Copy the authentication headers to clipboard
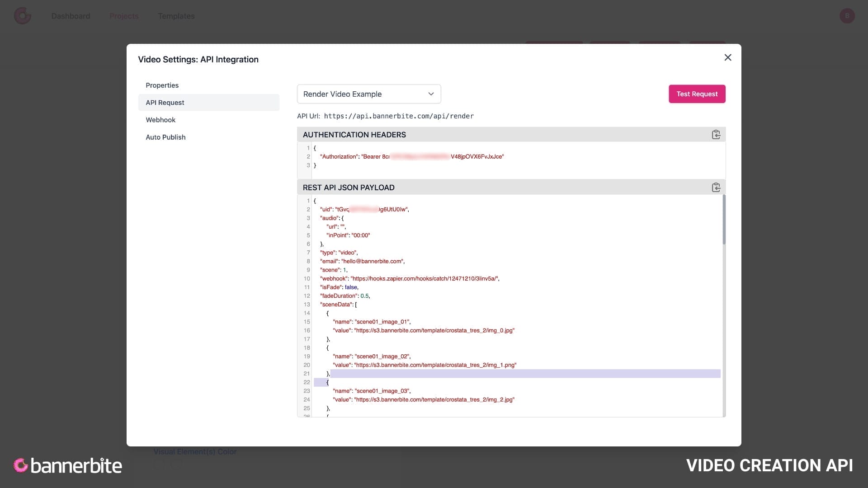 tap(716, 135)
